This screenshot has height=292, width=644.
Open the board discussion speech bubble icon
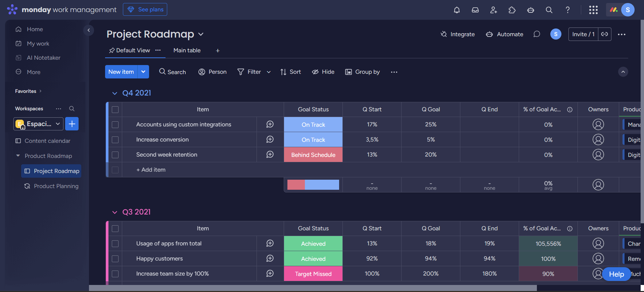click(x=537, y=34)
